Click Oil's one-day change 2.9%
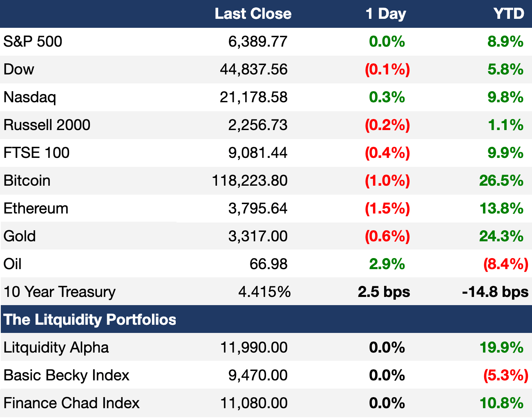The width and height of the screenshot is (532, 418). point(387,264)
